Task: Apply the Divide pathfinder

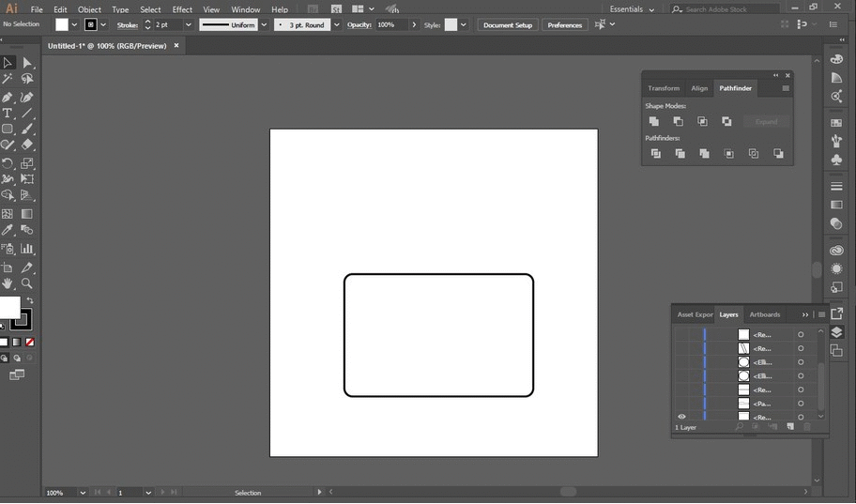Action: [x=655, y=153]
